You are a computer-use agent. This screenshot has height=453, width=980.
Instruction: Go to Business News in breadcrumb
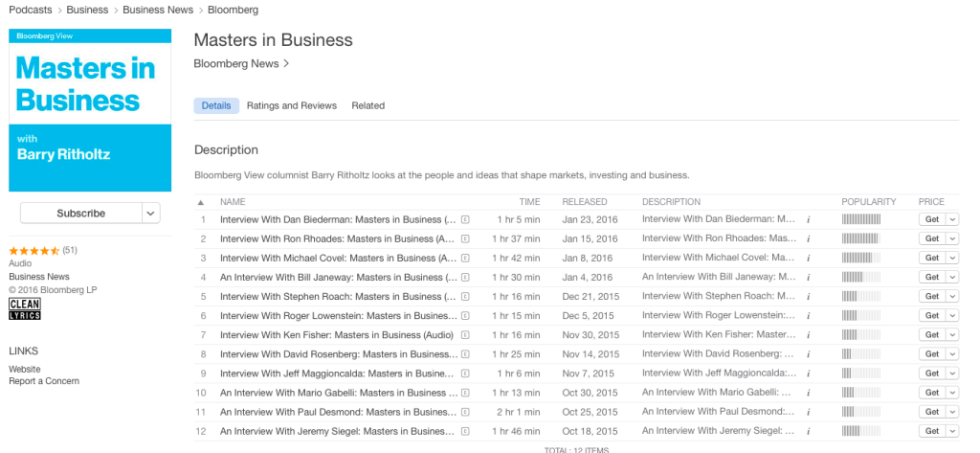158,10
